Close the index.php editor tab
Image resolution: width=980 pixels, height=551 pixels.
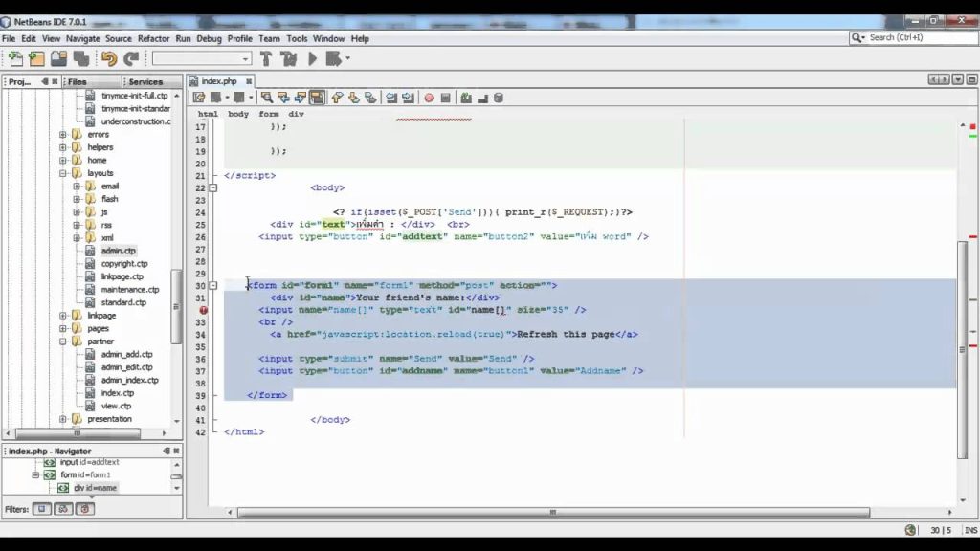click(249, 81)
